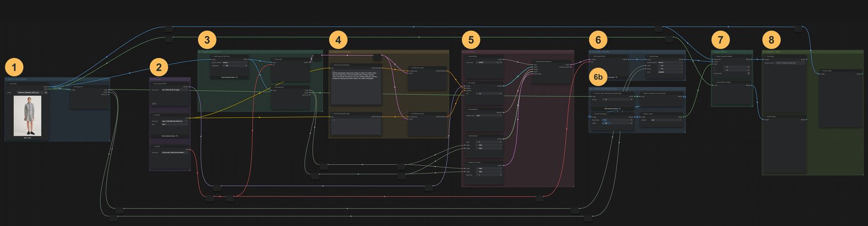Increase megapixels with the right arrow
Viewport: 868px width, 226px height.
click(x=246, y=66)
